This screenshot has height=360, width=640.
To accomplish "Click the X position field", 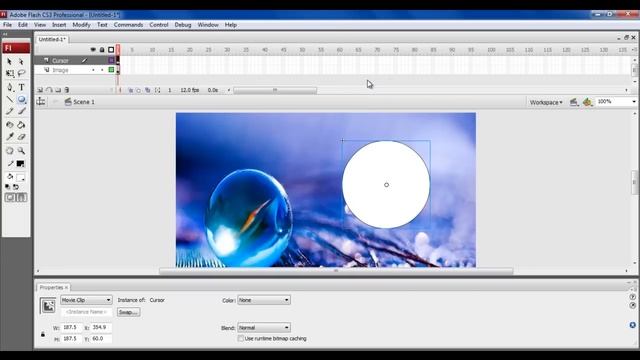I will click(101, 327).
